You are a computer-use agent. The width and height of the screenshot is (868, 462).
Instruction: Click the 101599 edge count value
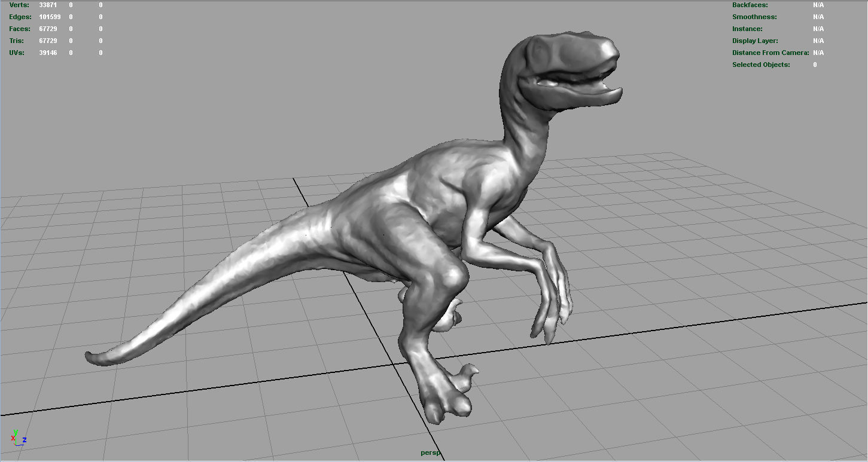[x=50, y=17]
